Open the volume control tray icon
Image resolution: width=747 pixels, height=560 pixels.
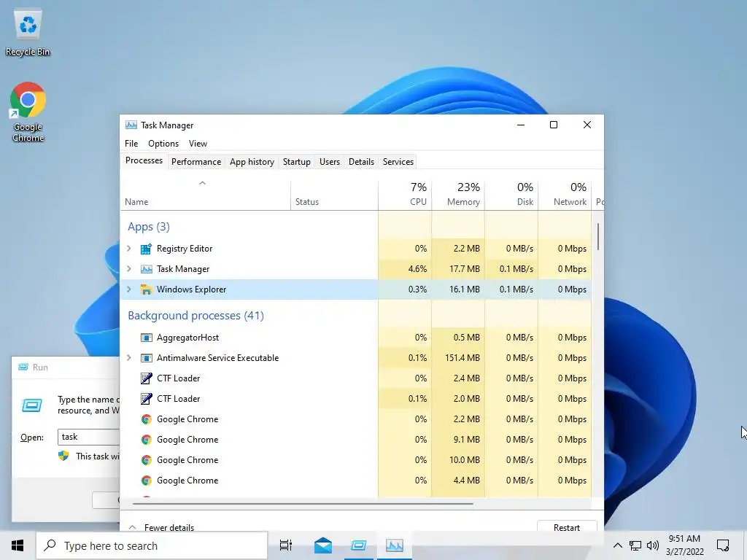click(653, 545)
